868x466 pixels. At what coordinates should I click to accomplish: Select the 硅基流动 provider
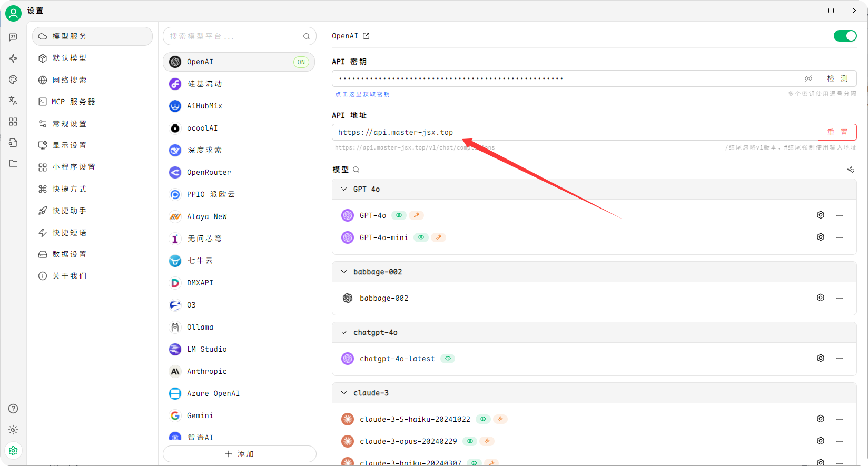pyautogui.click(x=239, y=84)
